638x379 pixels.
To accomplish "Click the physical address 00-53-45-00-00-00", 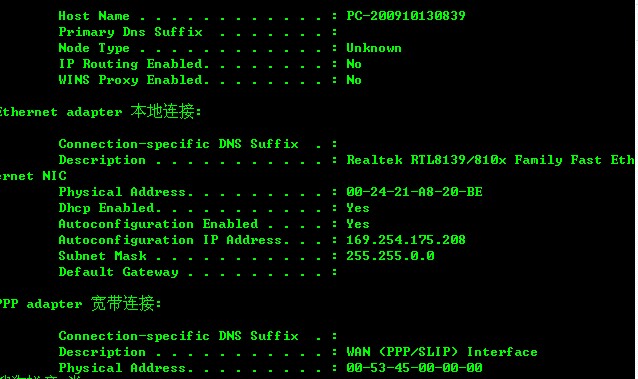I will click(x=414, y=368).
